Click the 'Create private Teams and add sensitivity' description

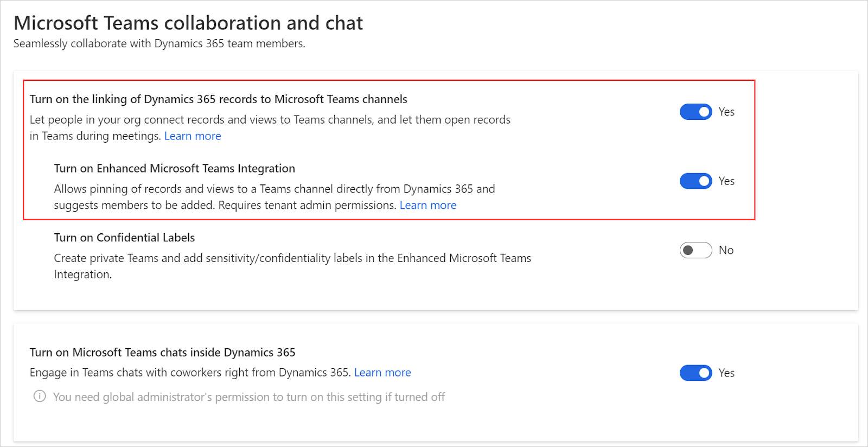click(x=292, y=266)
